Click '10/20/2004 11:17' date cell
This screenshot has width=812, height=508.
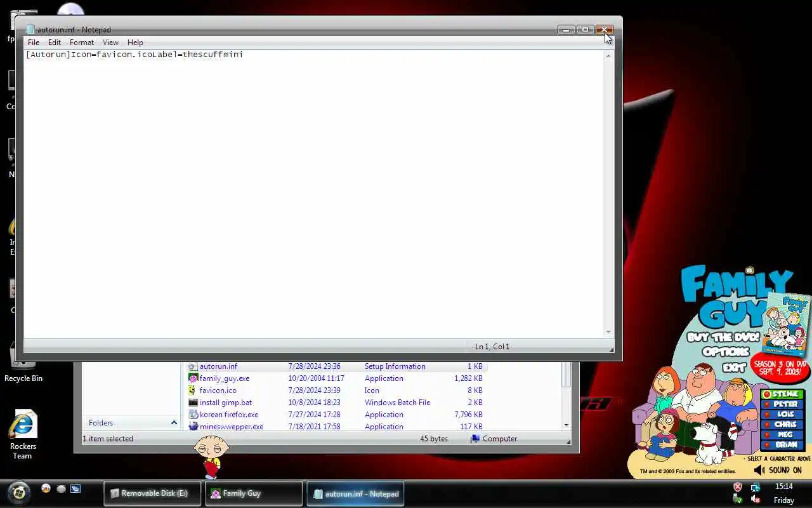pyautogui.click(x=316, y=378)
